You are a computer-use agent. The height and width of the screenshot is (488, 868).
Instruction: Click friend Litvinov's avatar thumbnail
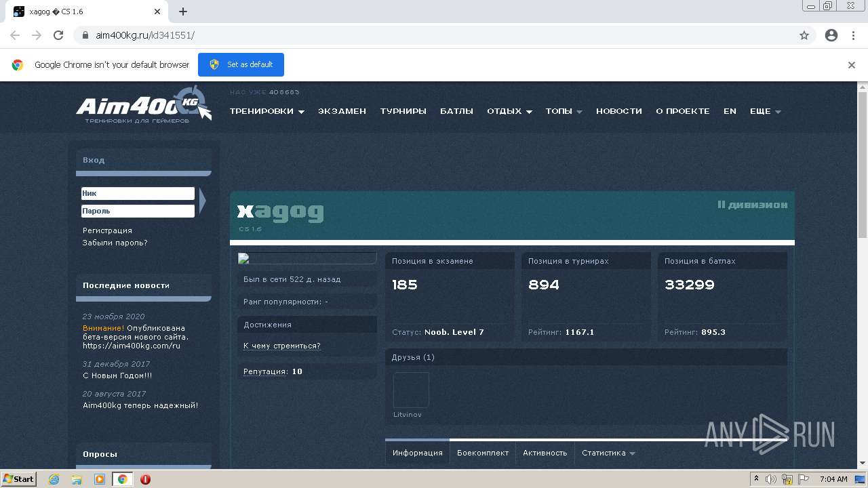(411, 390)
